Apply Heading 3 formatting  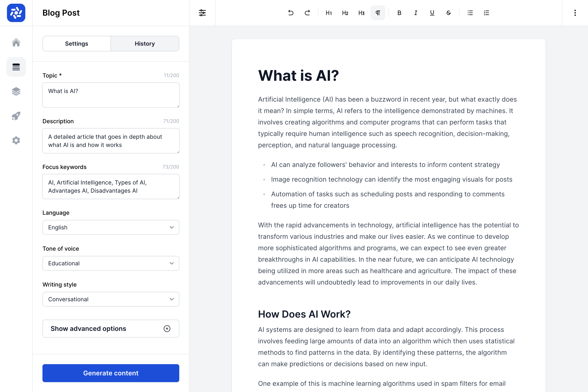coord(361,13)
